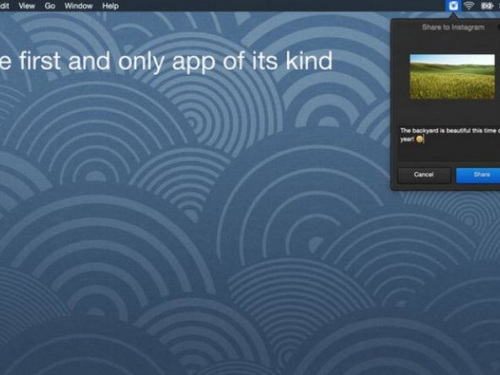Click the battery status icon
The width and height of the screenshot is (500, 375).
(487, 6)
